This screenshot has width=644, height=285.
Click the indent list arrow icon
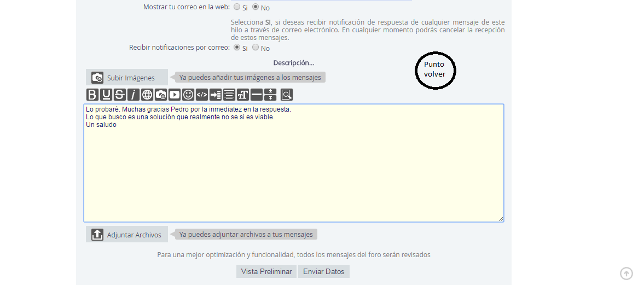coord(216,95)
